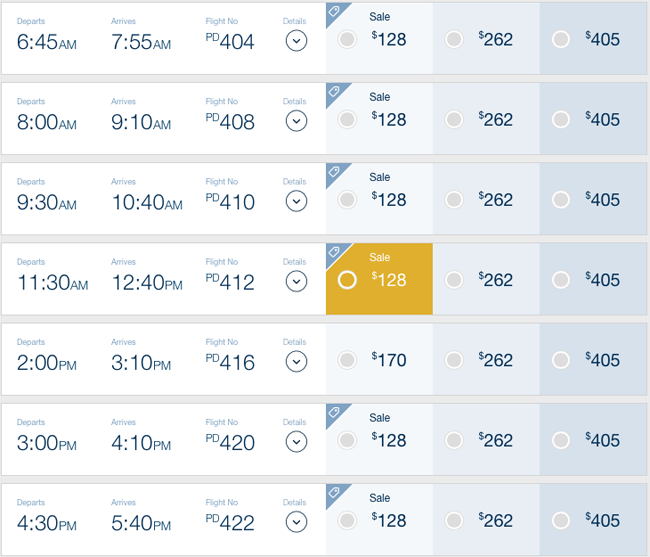Pick the $405 fare for flight PD420

click(x=561, y=440)
